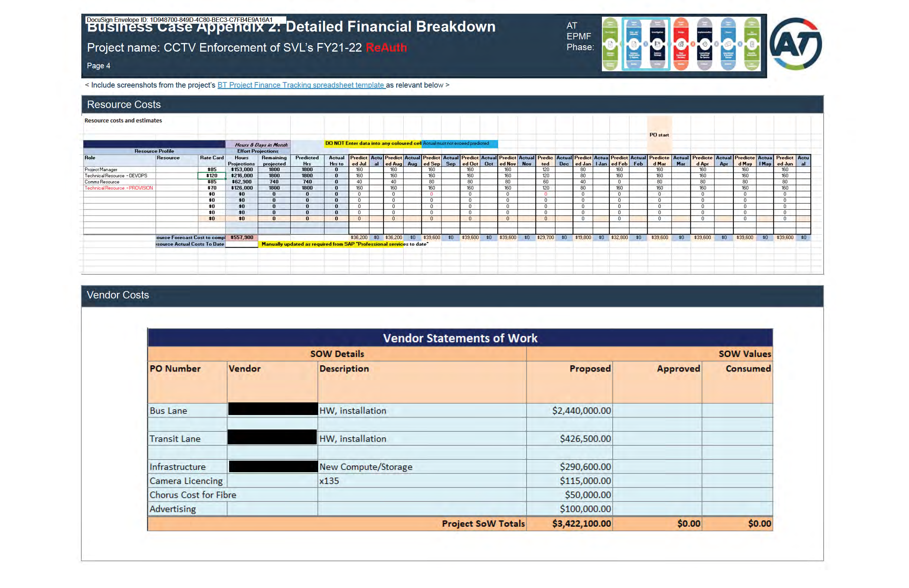Select the blue Start-up/Initiation phase icon
909x588 pixels.
[633, 44]
